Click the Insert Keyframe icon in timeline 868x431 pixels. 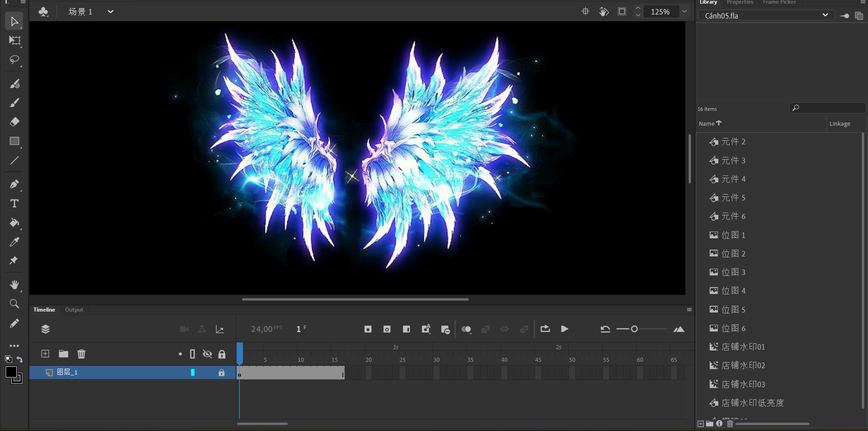pos(368,329)
